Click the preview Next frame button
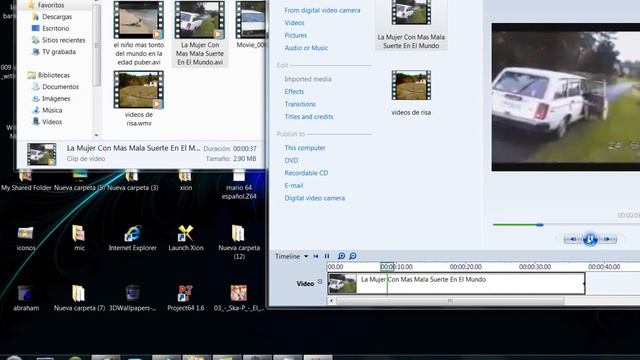Viewport: 640px width, 360px height. tap(607, 239)
